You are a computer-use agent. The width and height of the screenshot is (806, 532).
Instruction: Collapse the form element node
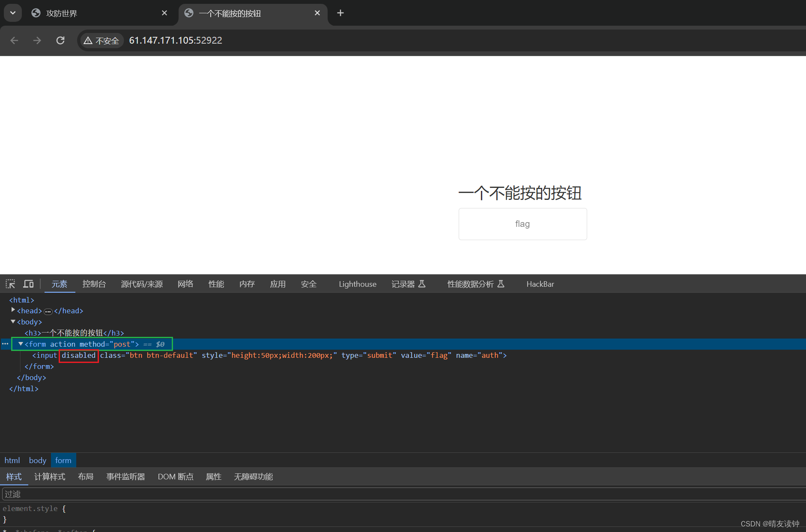pyautogui.click(x=21, y=344)
